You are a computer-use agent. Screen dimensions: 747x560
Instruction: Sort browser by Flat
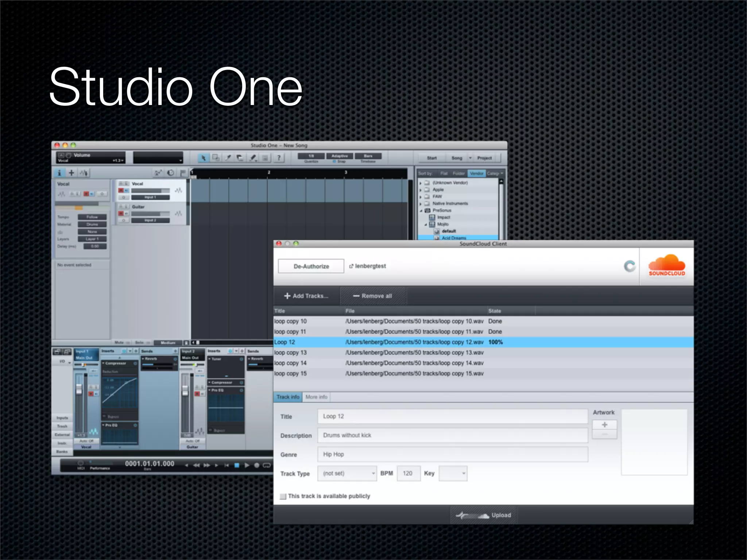tap(444, 174)
